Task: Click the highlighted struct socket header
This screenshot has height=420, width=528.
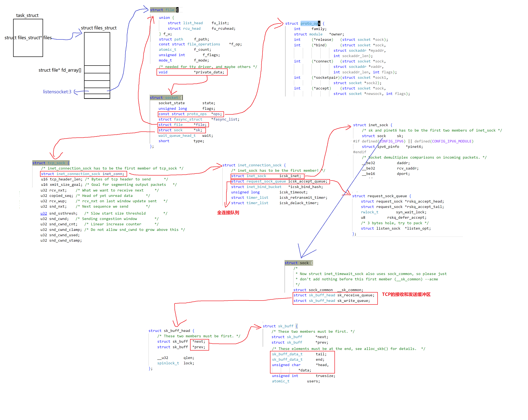Action: [166, 98]
